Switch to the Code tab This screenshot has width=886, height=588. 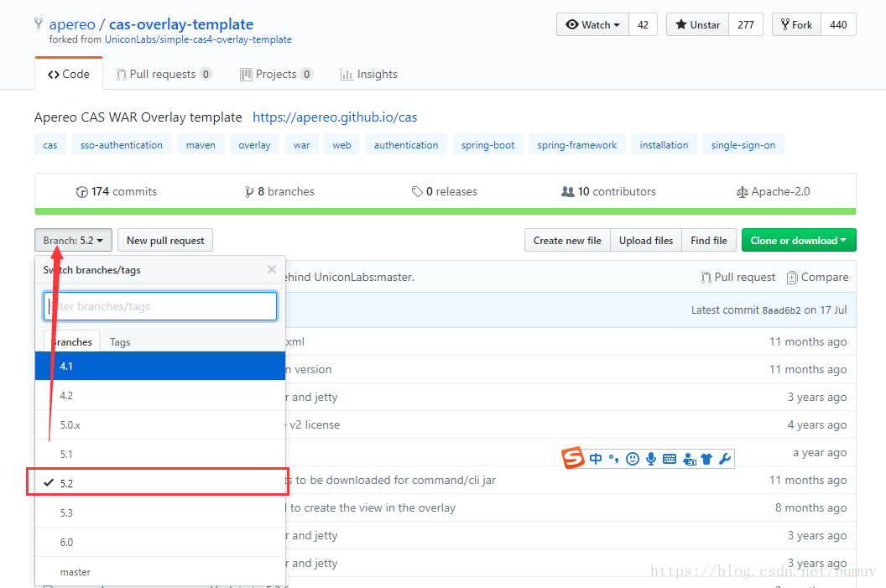(x=69, y=74)
